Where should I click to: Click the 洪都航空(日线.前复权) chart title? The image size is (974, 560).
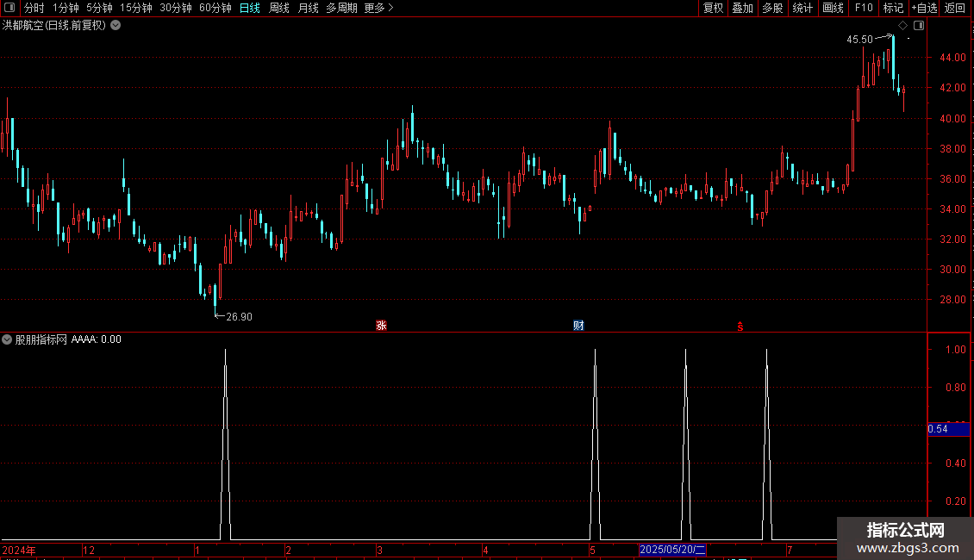coord(54,26)
